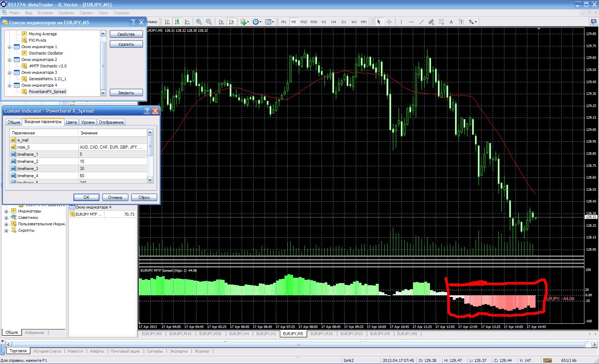Toggle chart shift icon
This screenshot has height=364, width=599.
pos(231,22)
